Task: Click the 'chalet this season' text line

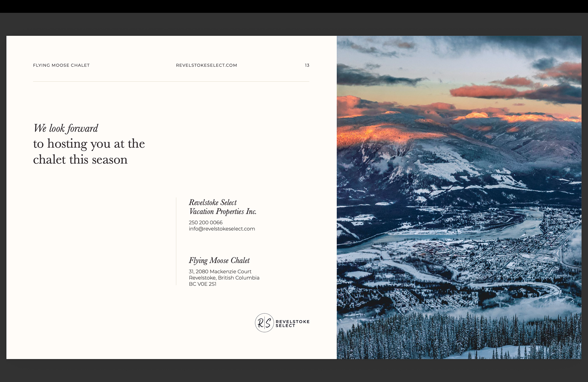Action: (x=80, y=160)
